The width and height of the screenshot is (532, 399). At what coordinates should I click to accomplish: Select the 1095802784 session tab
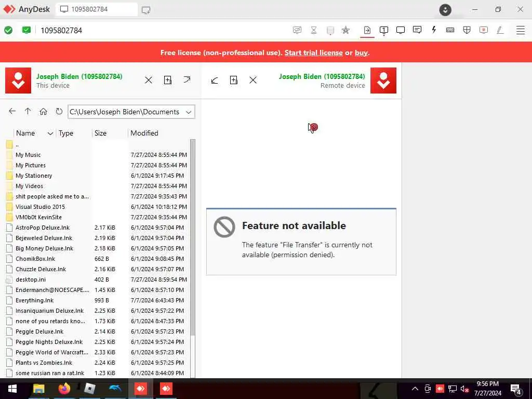pyautogui.click(x=97, y=9)
